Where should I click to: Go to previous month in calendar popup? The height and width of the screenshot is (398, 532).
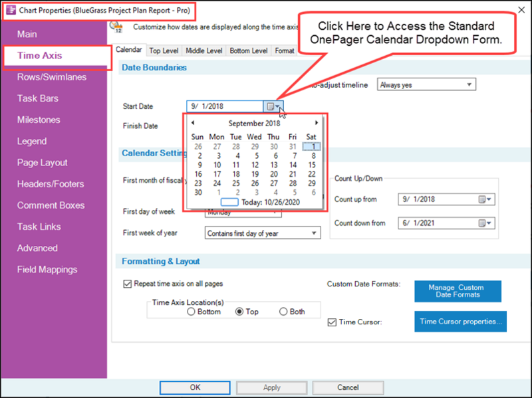193,123
